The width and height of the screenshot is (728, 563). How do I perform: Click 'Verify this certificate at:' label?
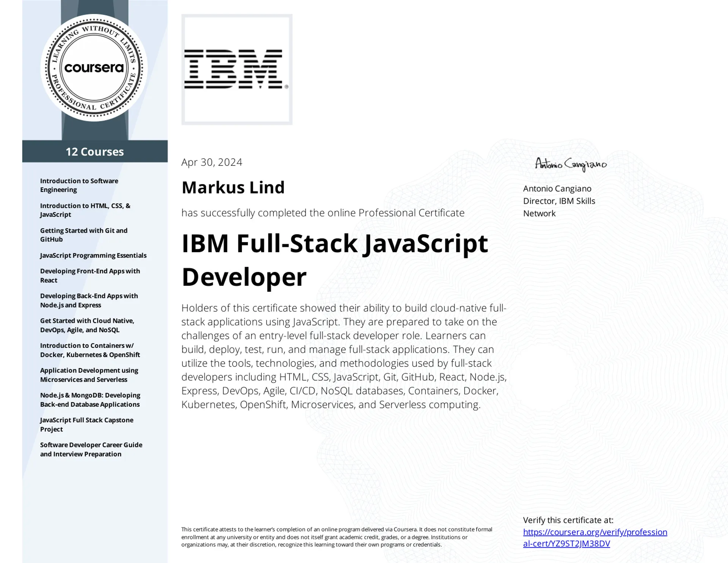568,520
